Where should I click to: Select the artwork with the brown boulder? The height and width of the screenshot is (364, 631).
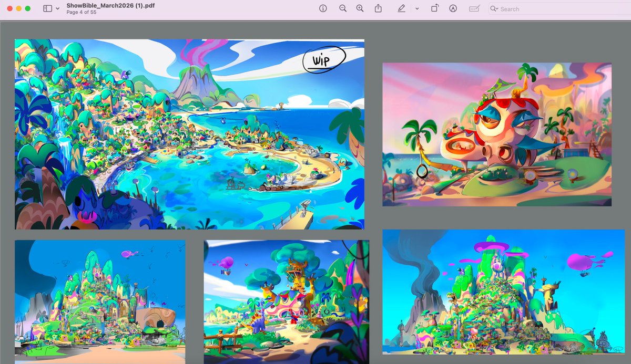100,302
